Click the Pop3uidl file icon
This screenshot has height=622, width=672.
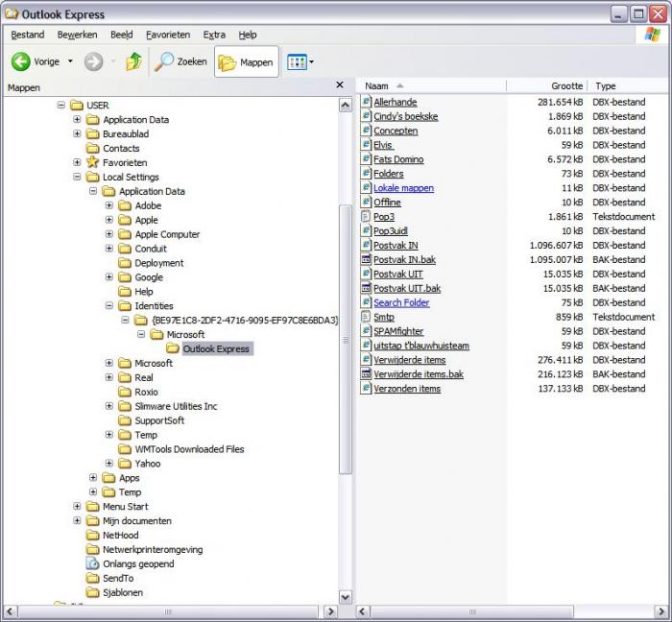click(366, 230)
